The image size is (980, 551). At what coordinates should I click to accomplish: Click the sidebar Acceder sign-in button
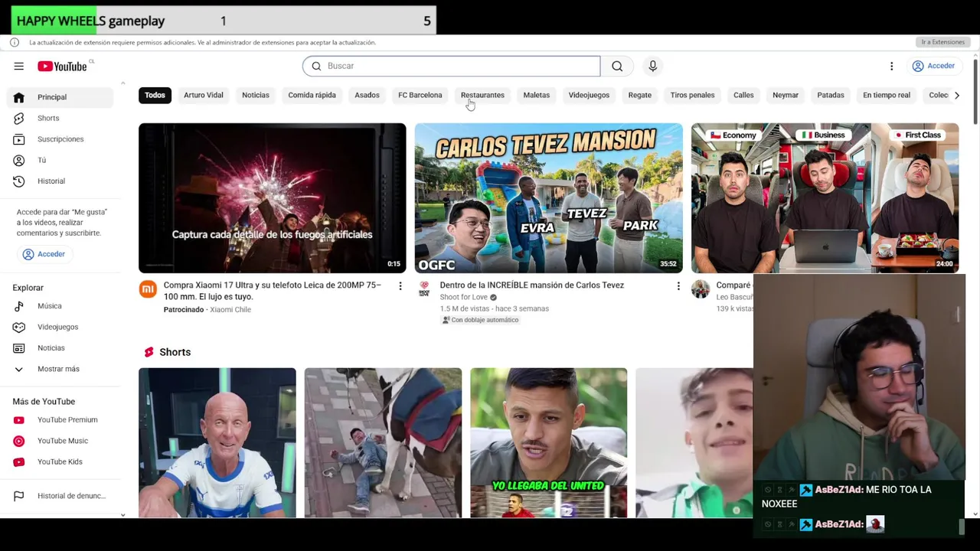click(44, 254)
